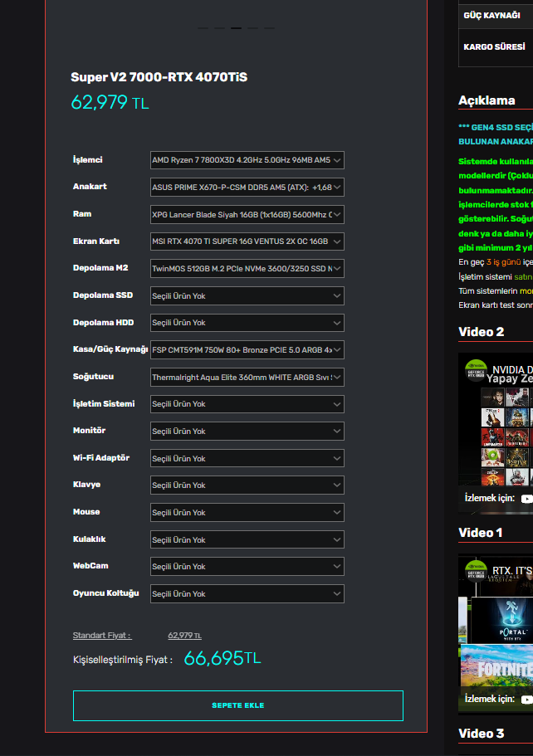Expand the Oyuncu Koltuğu dropdown

(247, 594)
